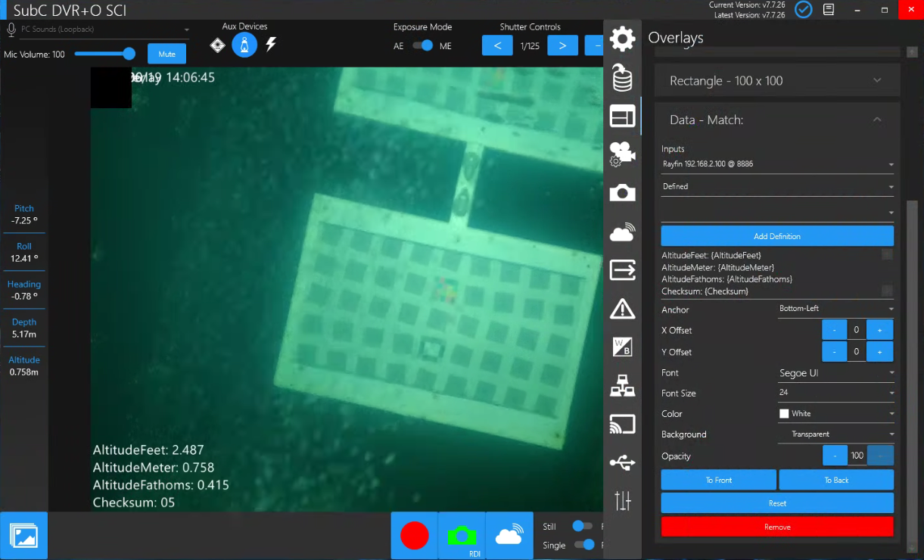Viewport: 924px width, 560px height.
Task: Click the Add Definition button
Action: pyautogui.click(x=777, y=236)
